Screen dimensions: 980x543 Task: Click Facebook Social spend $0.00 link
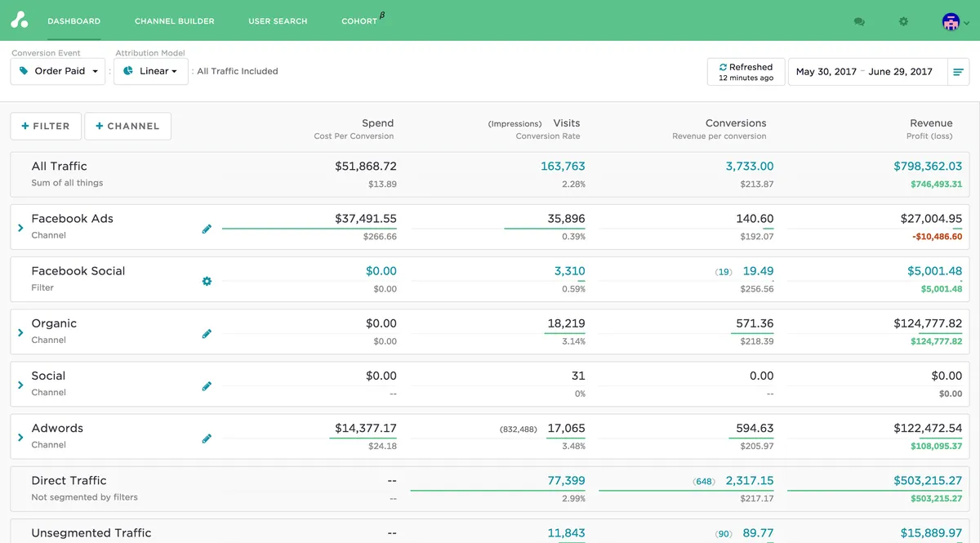381,271
